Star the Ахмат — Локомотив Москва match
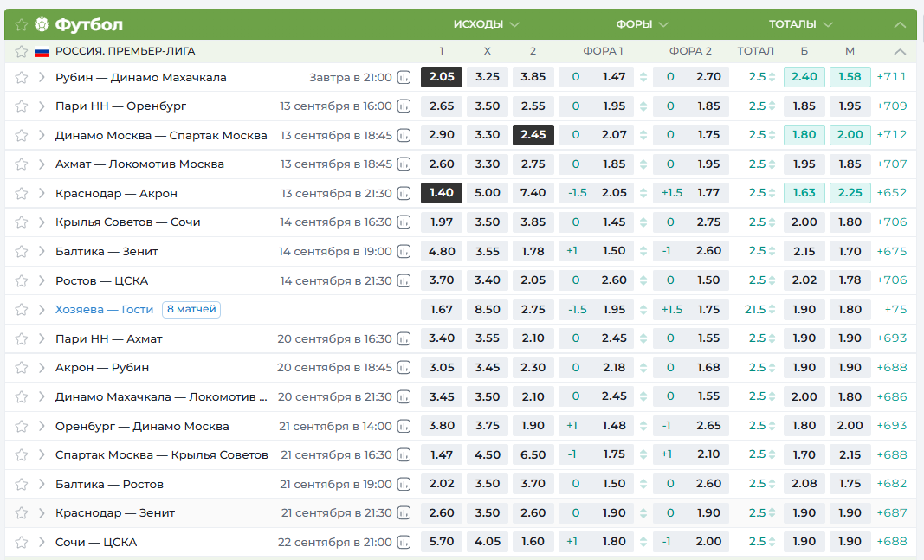Viewport: 924px width, 560px height. [21, 164]
